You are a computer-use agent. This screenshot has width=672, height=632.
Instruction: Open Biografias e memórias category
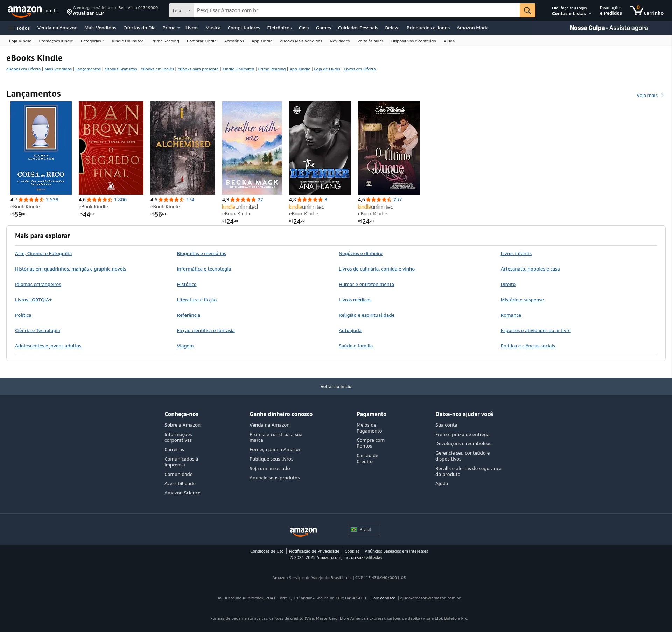(x=201, y=254)
